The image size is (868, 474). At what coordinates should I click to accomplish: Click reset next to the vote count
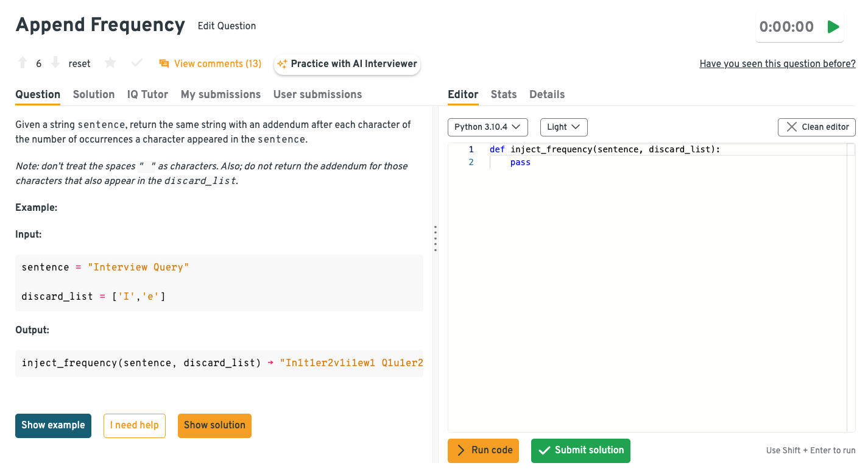(79, 63)
